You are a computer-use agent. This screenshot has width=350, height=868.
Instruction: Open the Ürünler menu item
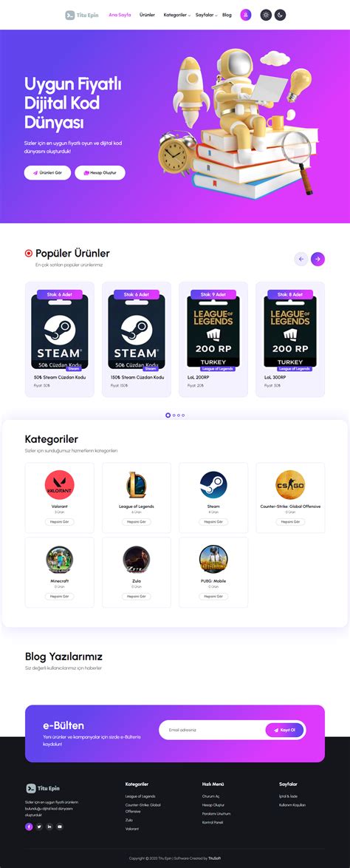click(147, 15)
